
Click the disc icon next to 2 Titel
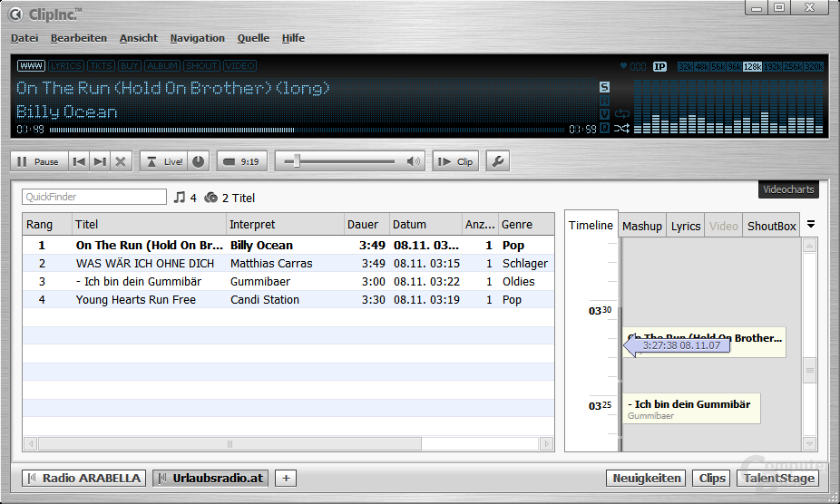(x=211, y=198)
